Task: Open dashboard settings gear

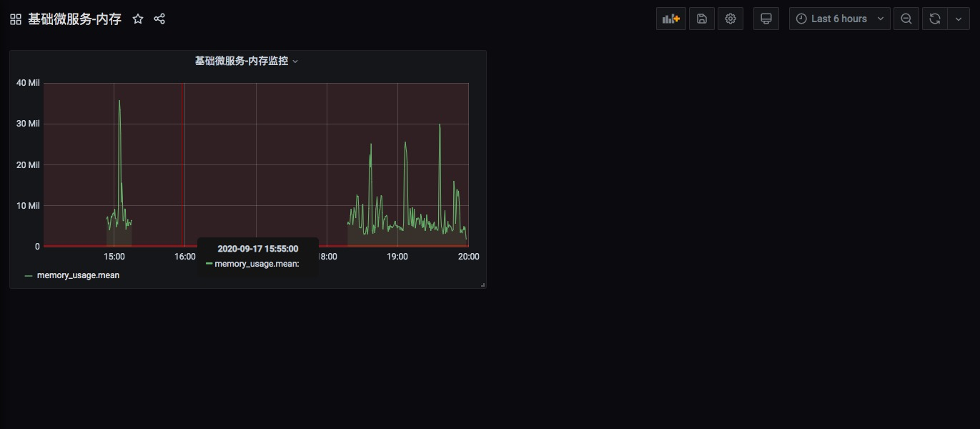Action: [x=731, y=19]
